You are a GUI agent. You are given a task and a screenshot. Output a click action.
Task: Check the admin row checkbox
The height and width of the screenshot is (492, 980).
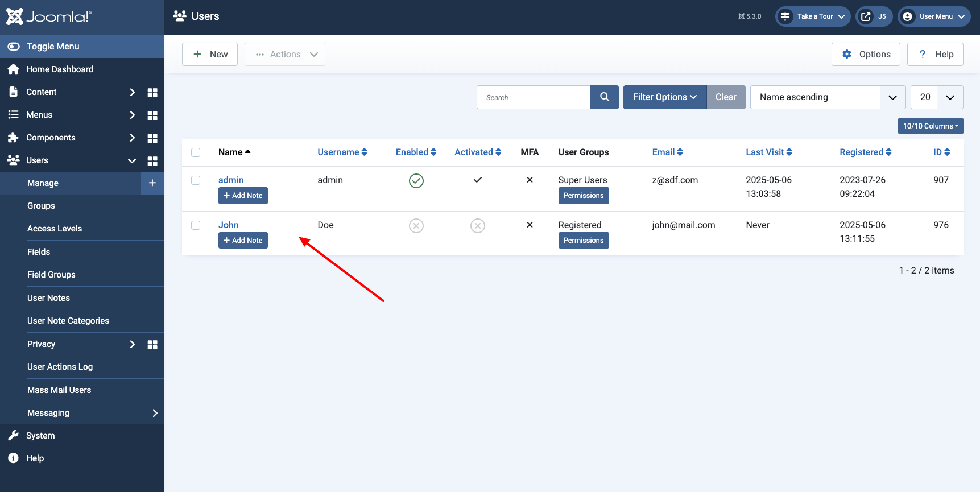(x=196, y=180)
